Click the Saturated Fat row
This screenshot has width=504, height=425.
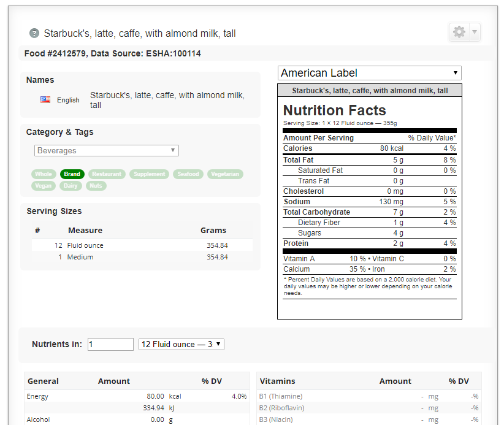(x=369, y=170)
